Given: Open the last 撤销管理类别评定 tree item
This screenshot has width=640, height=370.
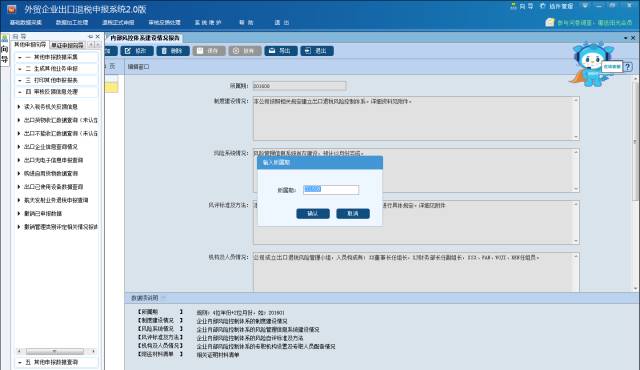Looking at the screenshot, I should click(x=60, y=227).
